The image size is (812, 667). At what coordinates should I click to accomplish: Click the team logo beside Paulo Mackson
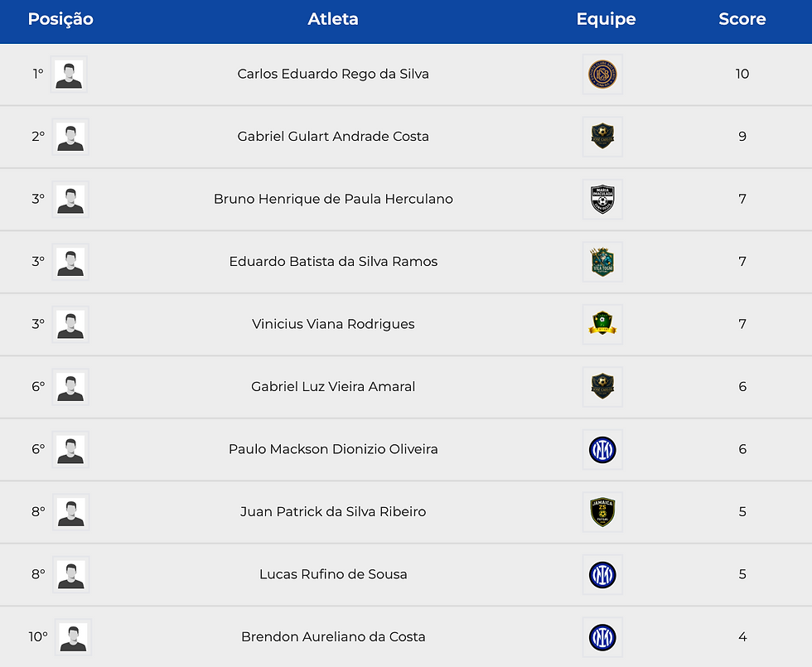pyautogui.click(x=602, y=450)
